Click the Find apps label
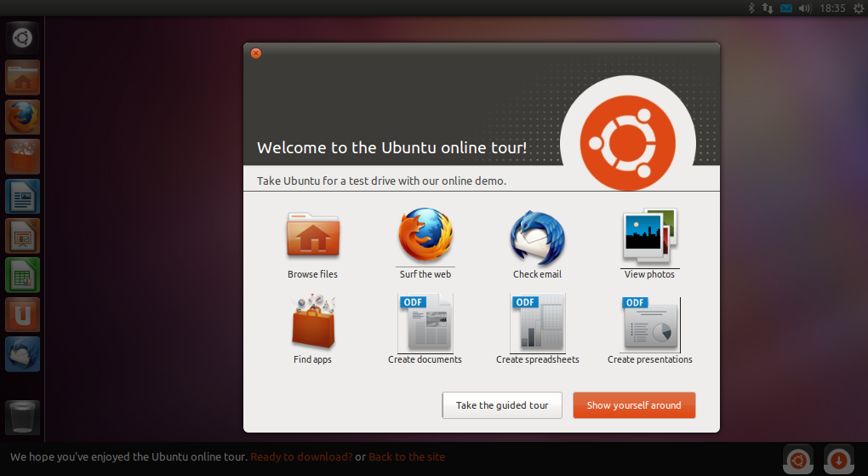Screen dimensions: 868x476 [x=313, y=359]
